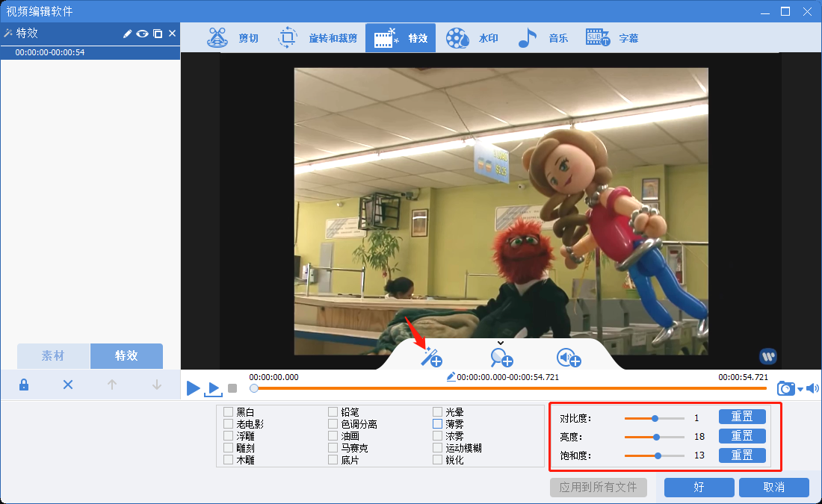Enable the 底片 effect checkbox

pos(333,460)
